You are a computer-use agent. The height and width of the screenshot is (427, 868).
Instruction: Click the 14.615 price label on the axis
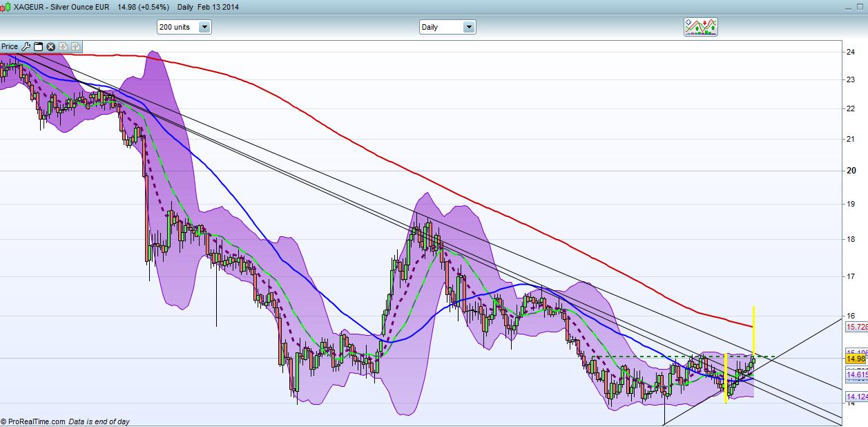tap(857, 374)
